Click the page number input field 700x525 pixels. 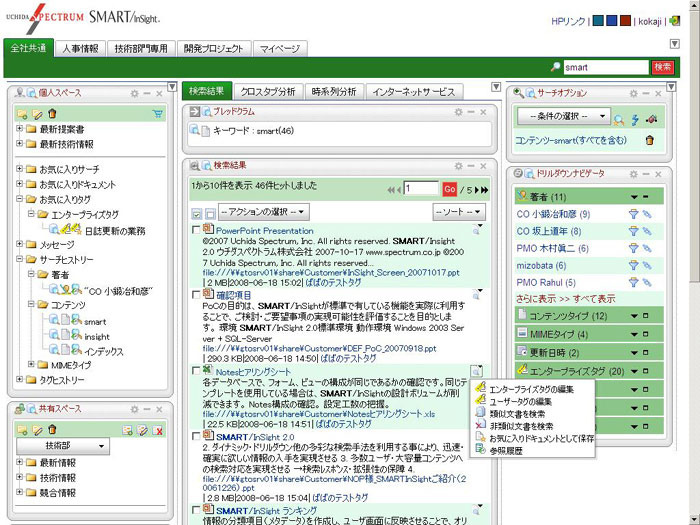[x=421, y=188]
